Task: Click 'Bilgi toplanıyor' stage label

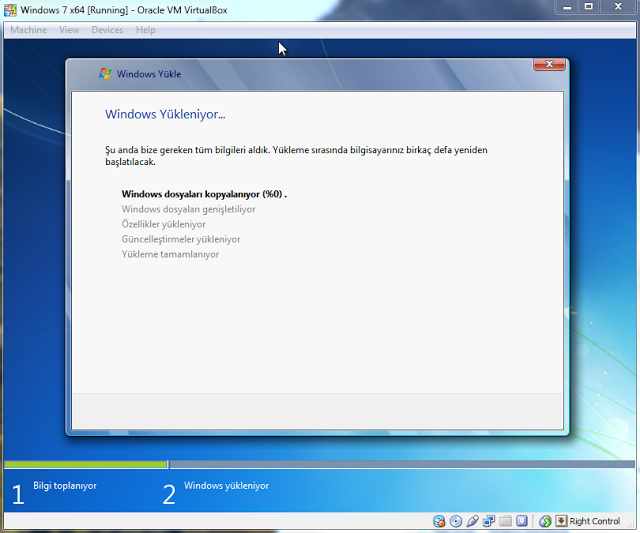Action: click(65, 486)
